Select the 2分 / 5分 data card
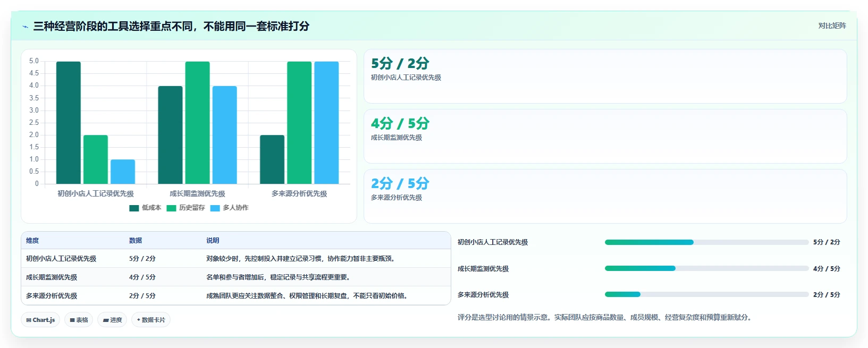Image resolution: width=868 pixels, height=348 pixels. 605,197
